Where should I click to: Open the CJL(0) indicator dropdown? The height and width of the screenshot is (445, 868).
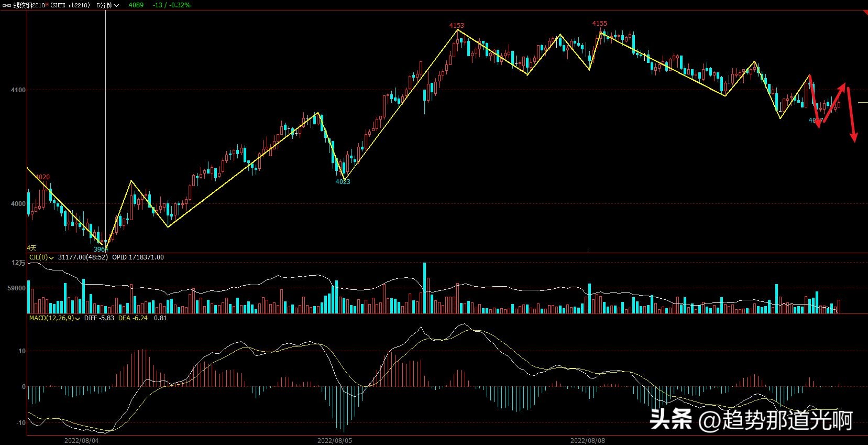coord(42,257)
